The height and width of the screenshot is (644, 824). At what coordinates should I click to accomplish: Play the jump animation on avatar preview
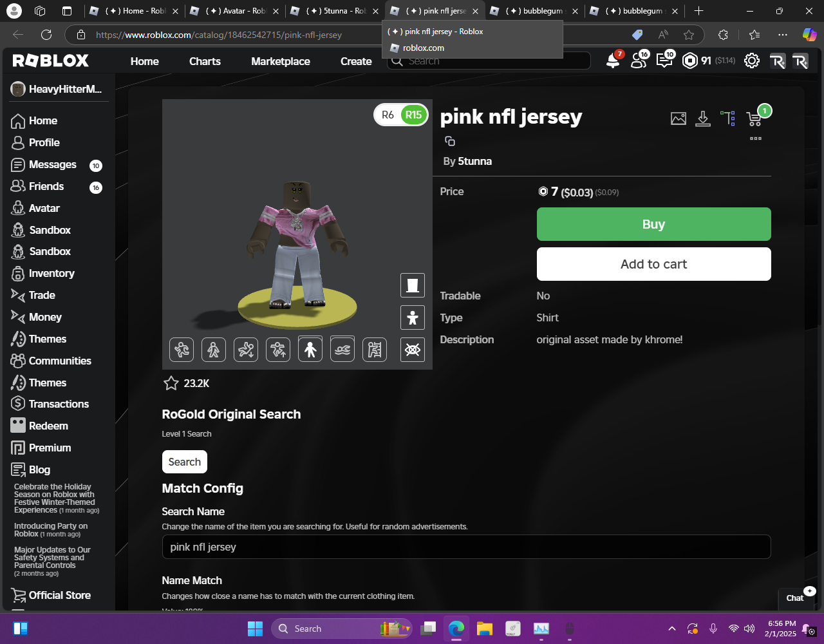[278, 350]
